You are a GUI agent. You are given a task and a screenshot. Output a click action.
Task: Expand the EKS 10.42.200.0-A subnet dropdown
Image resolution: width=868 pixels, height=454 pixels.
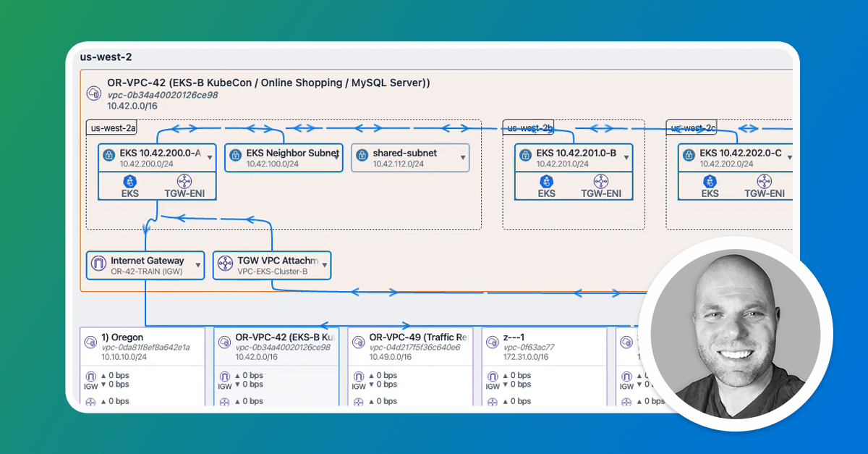[210, 157]
